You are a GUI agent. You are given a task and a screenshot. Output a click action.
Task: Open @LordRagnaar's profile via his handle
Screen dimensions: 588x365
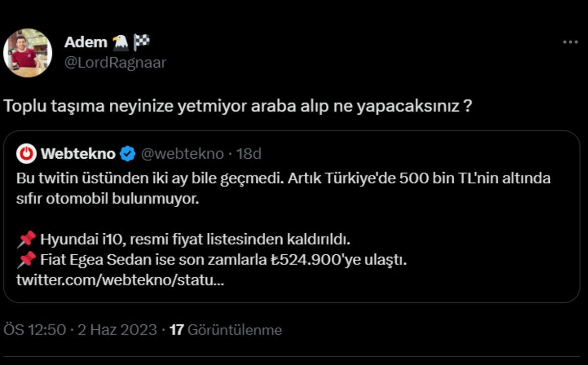pos(115,62)
